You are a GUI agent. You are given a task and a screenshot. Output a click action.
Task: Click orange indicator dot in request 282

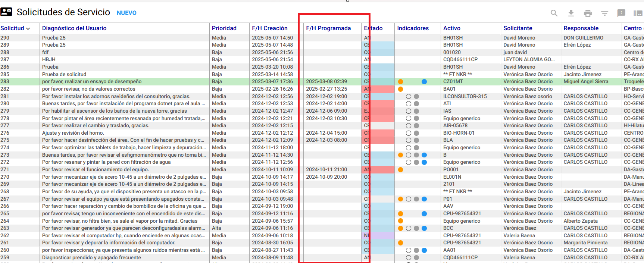pyautogui.click(x=400, y=89)
